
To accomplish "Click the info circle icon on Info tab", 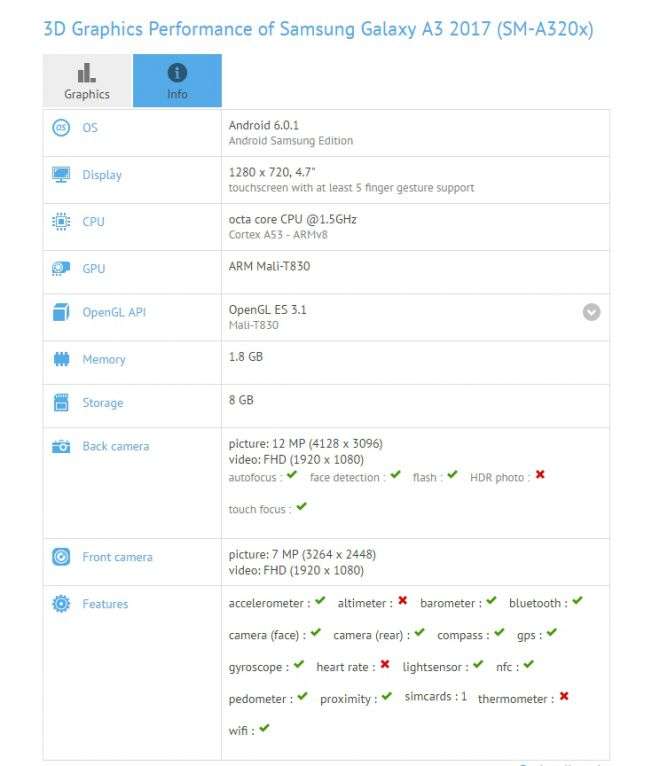I will click(177, 73).
